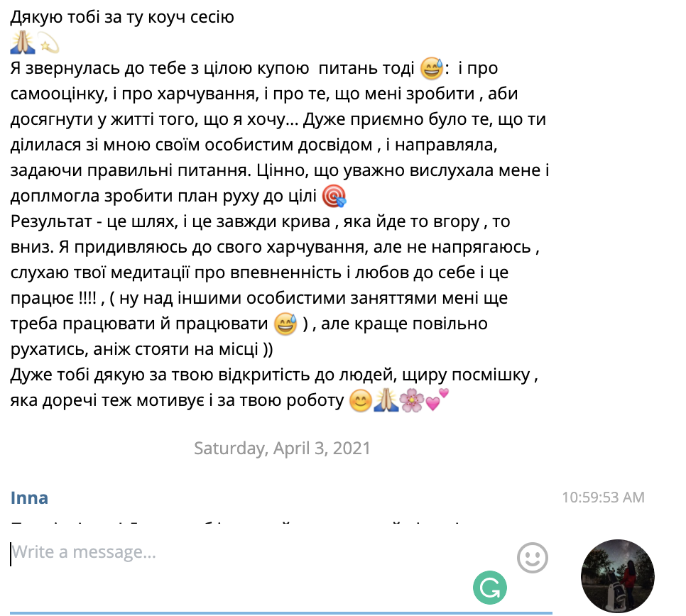Click the Saturday, April 3, 2021 date label

coord(282,448)
